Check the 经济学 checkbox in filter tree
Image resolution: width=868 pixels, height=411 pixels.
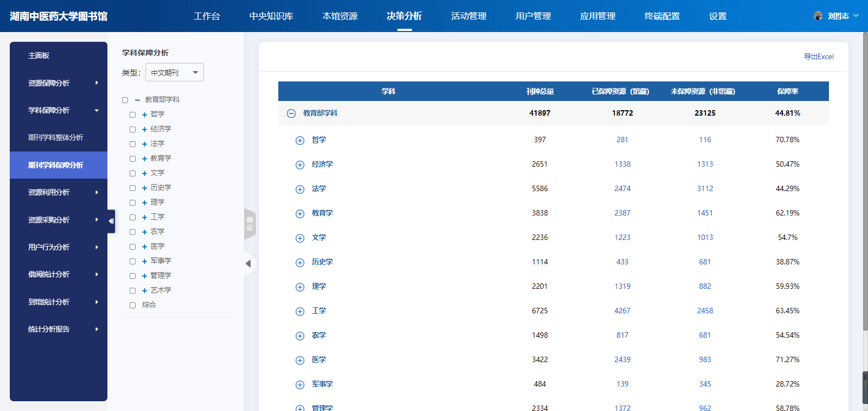coord(132,129)
